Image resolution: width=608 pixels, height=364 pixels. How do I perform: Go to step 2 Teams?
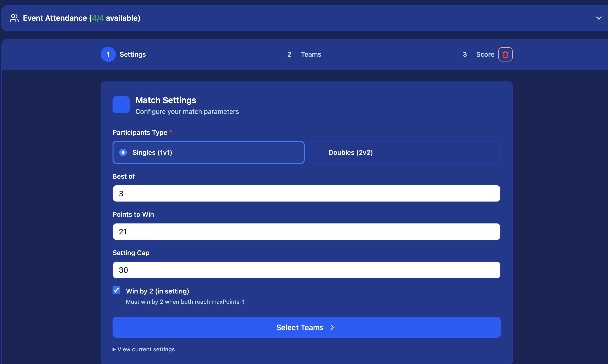tap(304, 54)
